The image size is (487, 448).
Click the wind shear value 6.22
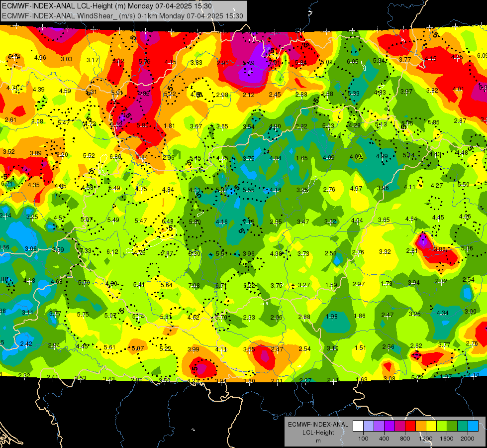[x=249, y=285]
